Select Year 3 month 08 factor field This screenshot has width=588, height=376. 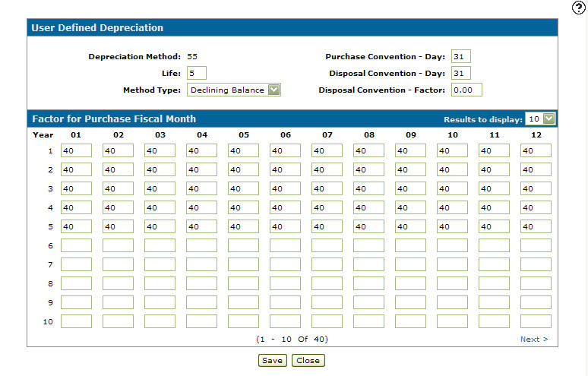[x=368, y=188]
